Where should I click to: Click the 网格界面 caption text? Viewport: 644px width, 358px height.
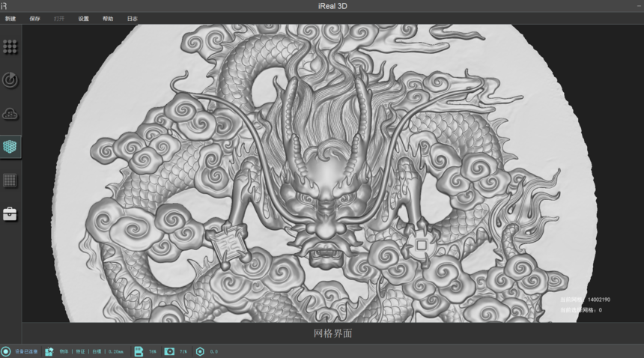pos(332,333)
